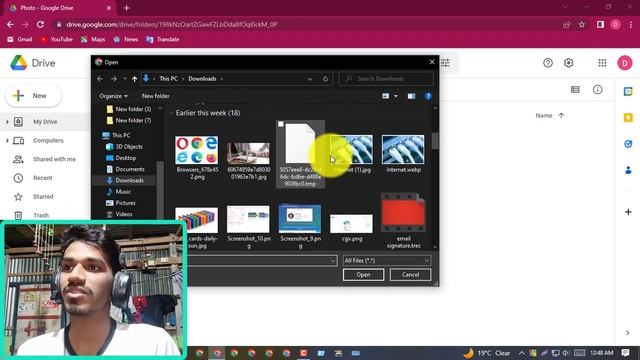Expand the file name history dropdown

(x=333, y=260)
